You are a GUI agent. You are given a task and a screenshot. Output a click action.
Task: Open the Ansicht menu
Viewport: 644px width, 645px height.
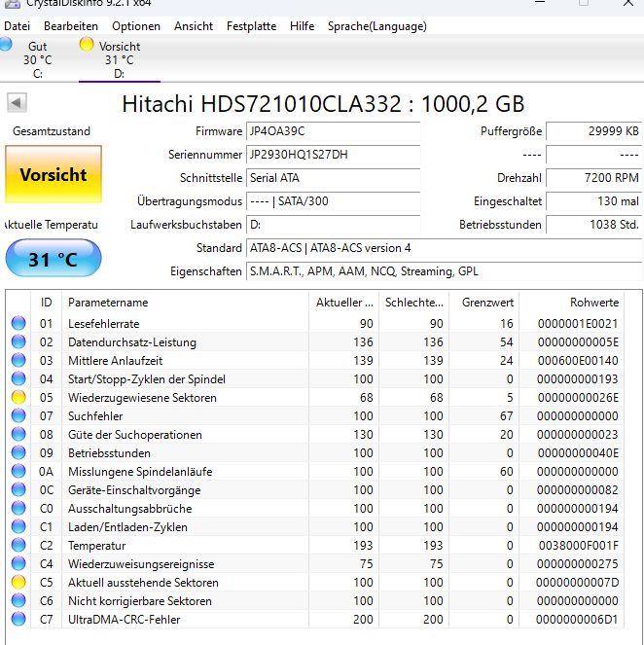point(194,26)
